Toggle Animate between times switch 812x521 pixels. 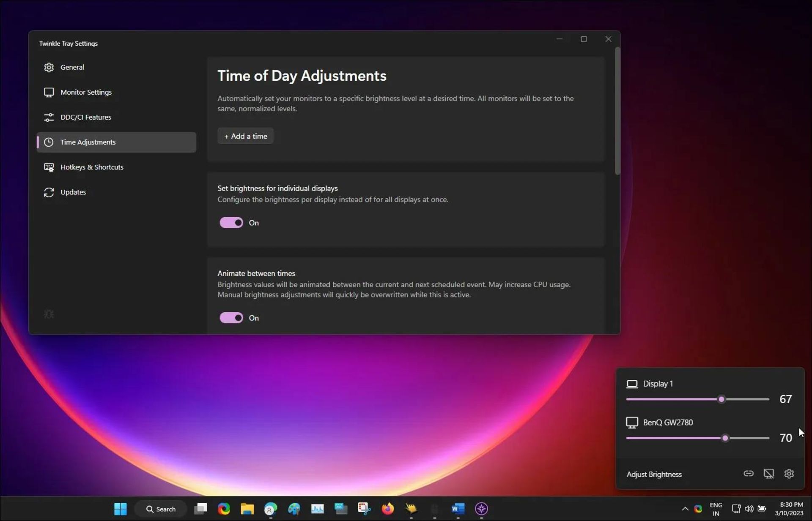pos(231,318)
